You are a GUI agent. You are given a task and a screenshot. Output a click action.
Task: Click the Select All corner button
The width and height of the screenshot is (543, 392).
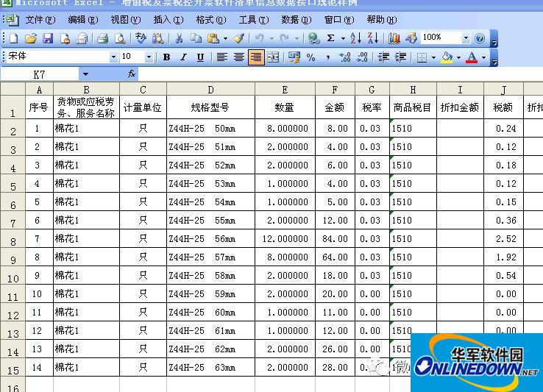pos(13,89)
